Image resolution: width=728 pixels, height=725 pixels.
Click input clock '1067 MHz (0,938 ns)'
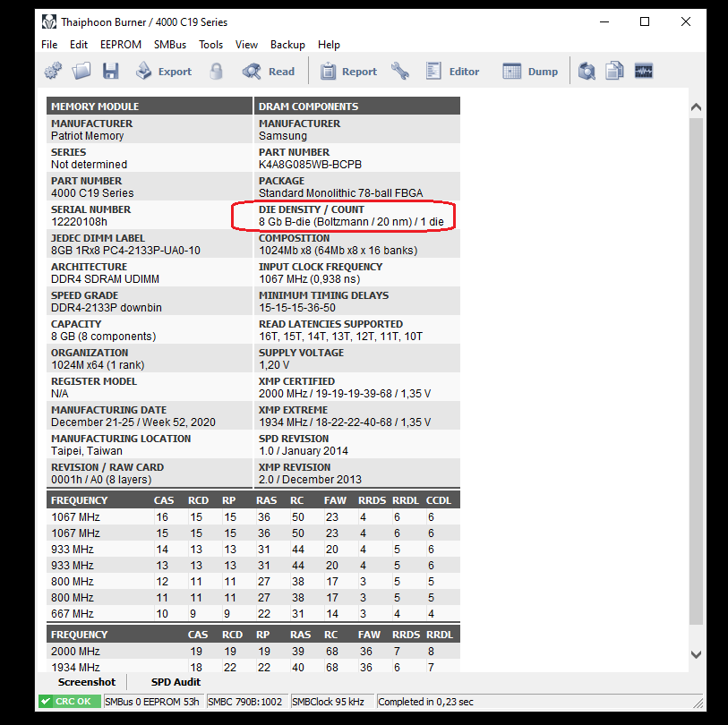pyautogui.click(x=310, y=279)
